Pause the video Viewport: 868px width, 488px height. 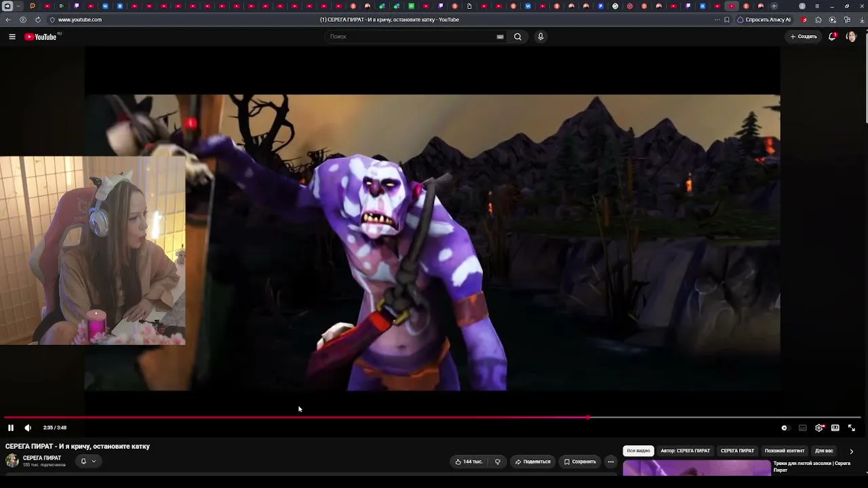tap(11, 428)
